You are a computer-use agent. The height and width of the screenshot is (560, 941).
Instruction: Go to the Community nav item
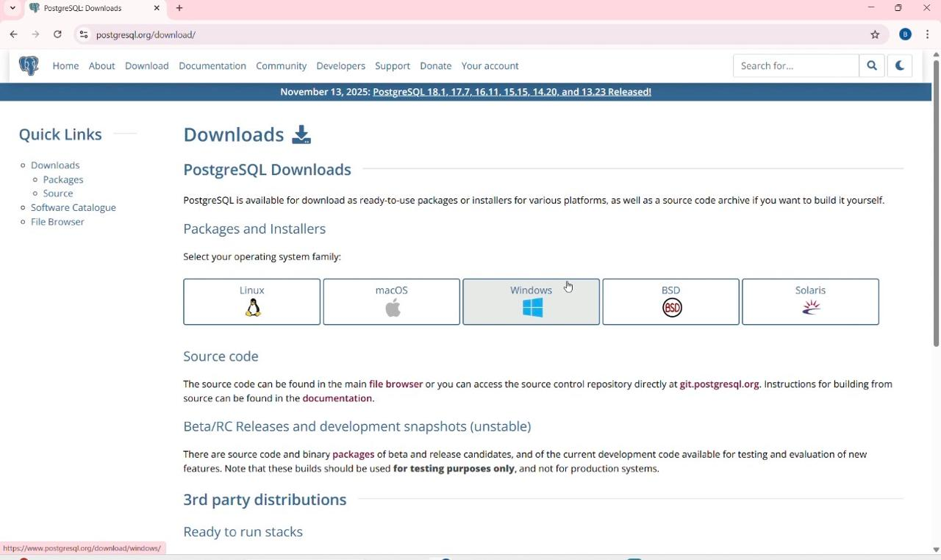[281, 65]
